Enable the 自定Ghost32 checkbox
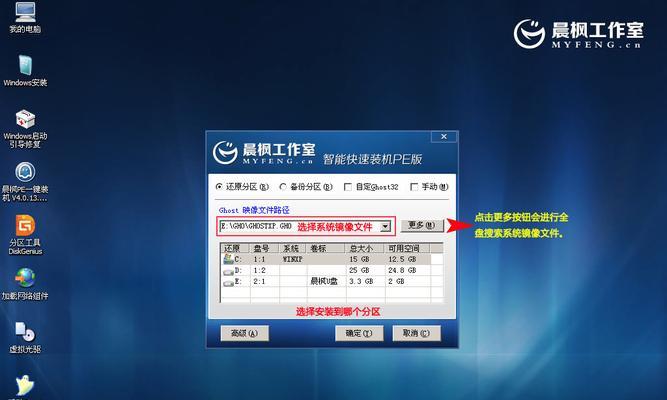This screenshot has width=667, height=400. 348,187
